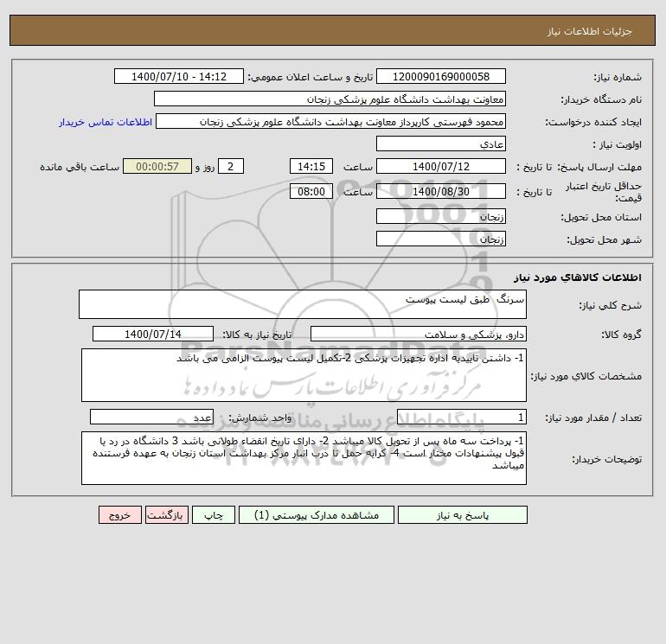The width and height of the screenshot is (666, 644).
Task: Click the buyer organization name field
Action: click(x=330, y=99)
